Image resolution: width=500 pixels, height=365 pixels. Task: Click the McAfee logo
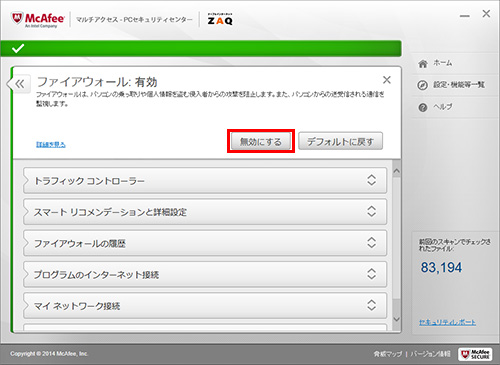tap(38, 19)
